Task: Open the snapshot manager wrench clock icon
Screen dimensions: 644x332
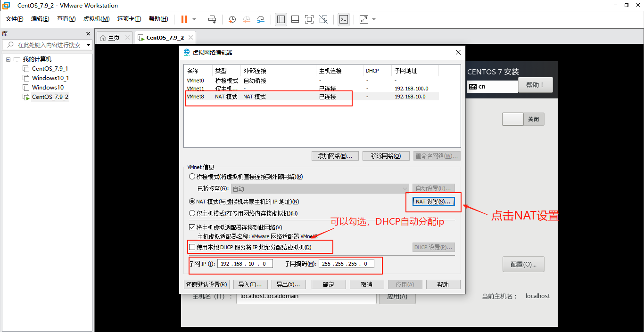Action: 261,19
